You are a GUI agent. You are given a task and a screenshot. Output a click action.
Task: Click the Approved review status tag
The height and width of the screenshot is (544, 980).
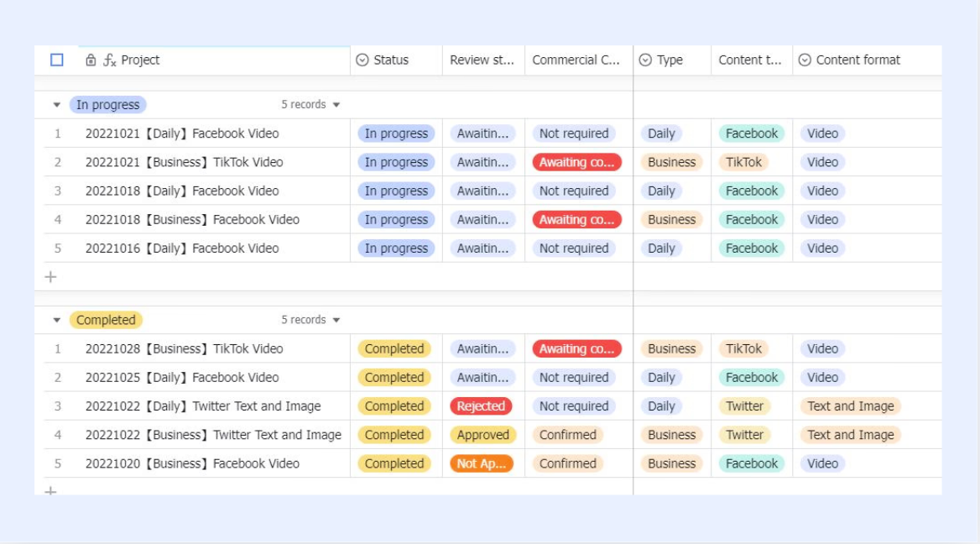(x=482, y=435)
